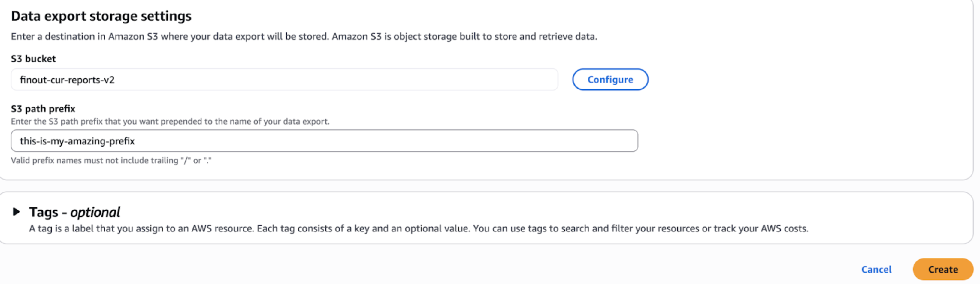The width and height of the screenshot is (980, 284).
Task: Click the tag description paragraph
Action: pos(419,228)
